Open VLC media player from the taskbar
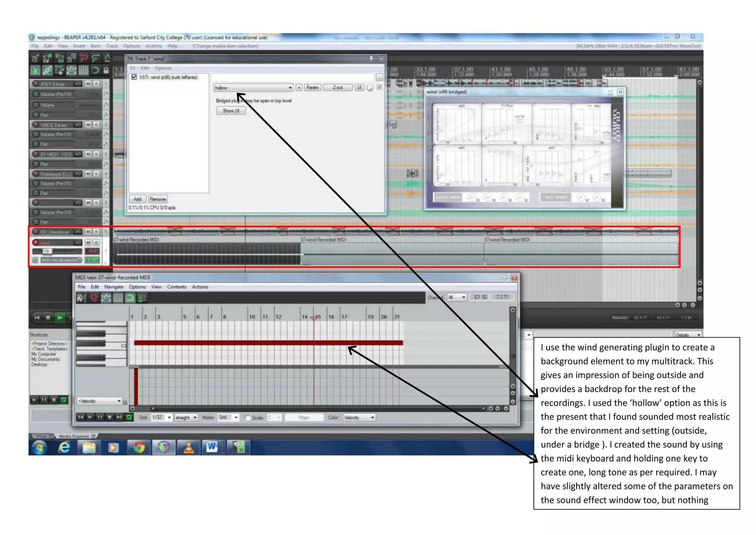 [x=189, y=447]
